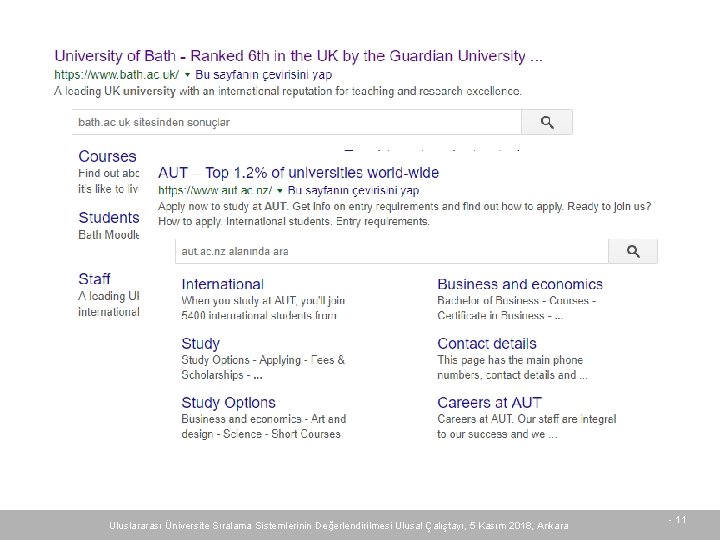Screen dimensions: 720x540
Task: Open the Courses sitelink
Action: pos(107,156)
